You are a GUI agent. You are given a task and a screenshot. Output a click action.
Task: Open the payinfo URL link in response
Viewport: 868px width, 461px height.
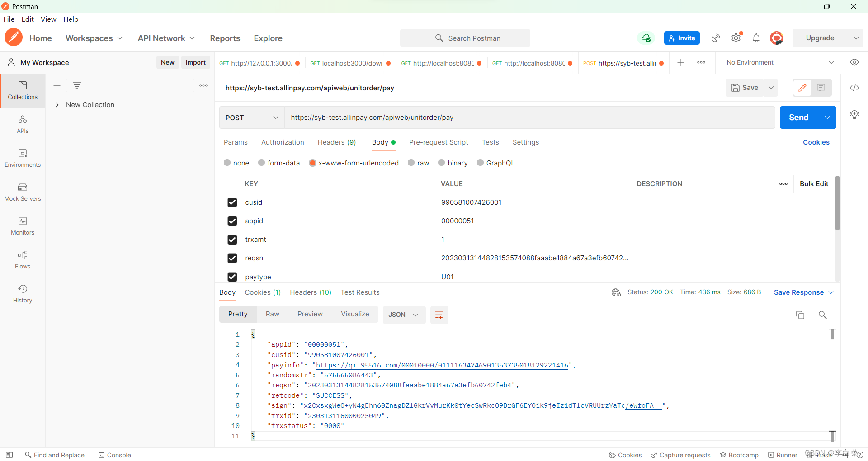click(442, 365)
